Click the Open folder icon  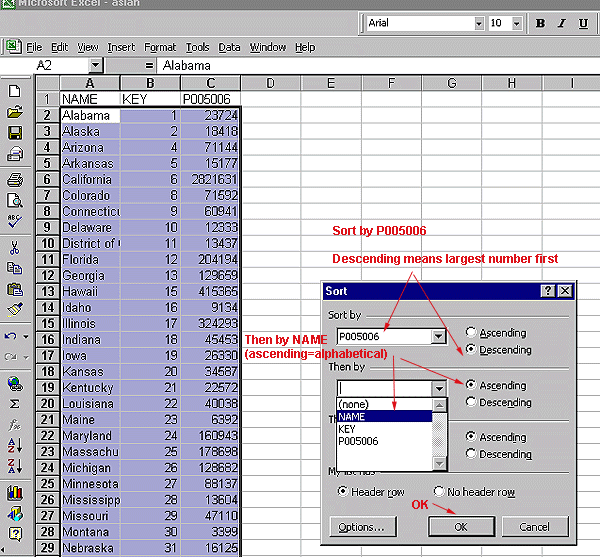coord(14,112)
